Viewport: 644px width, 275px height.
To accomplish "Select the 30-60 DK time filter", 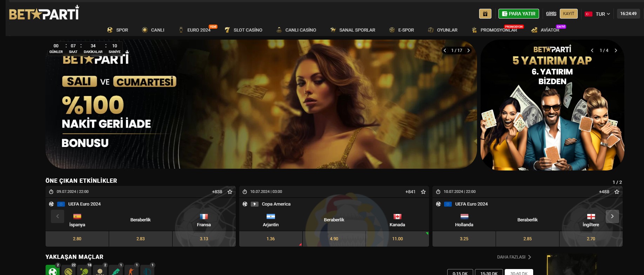I will coord(519,273).
